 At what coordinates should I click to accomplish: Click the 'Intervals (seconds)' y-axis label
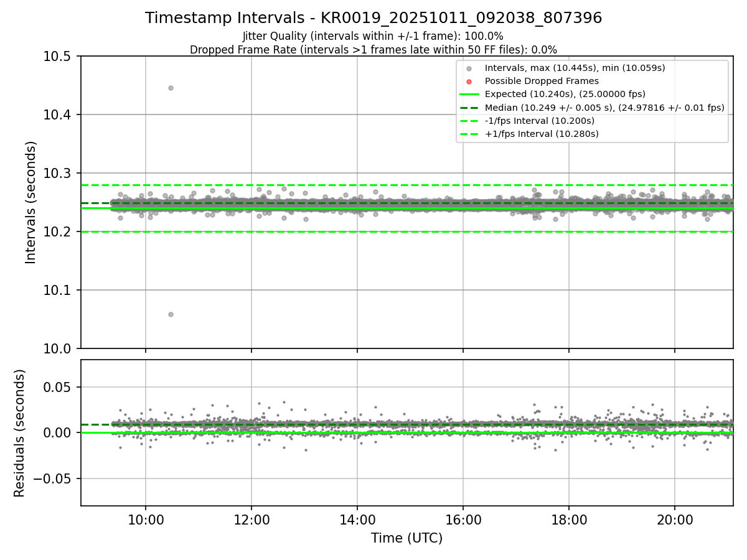(31, 202)
